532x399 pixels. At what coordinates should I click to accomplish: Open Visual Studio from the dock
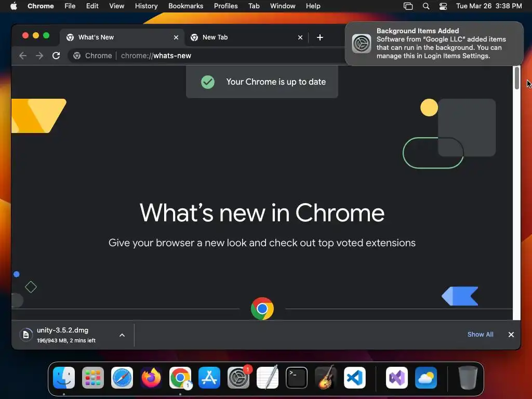(x=397, y=378)
